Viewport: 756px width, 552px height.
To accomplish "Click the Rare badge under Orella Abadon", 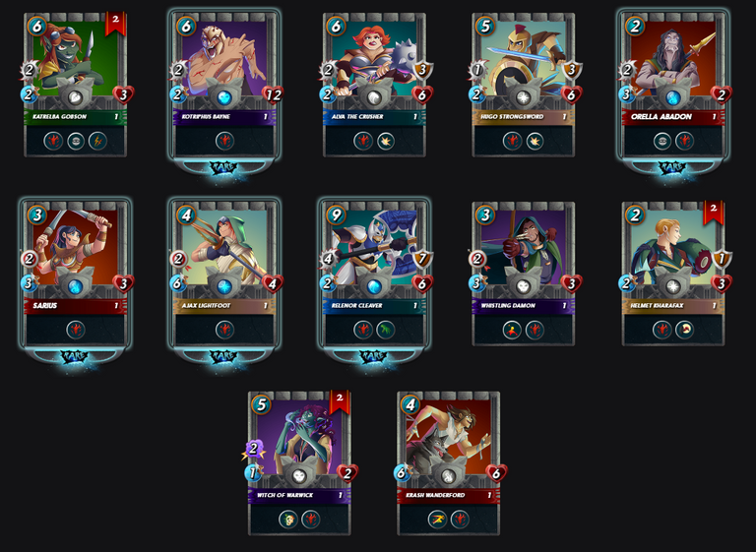I will 672,167.
